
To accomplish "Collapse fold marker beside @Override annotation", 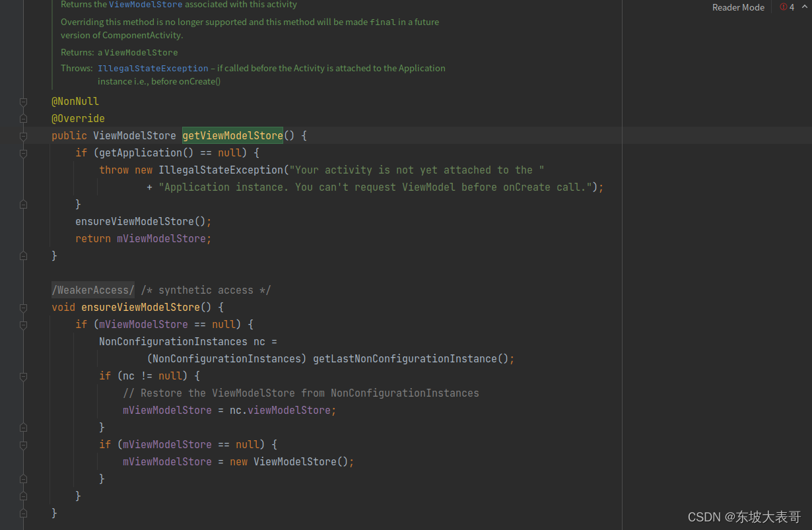I will point(23,119).
